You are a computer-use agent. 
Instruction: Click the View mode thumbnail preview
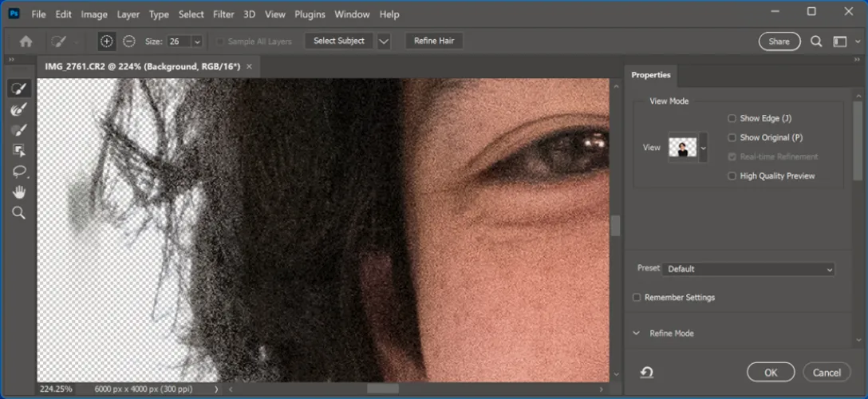[682, 148]
